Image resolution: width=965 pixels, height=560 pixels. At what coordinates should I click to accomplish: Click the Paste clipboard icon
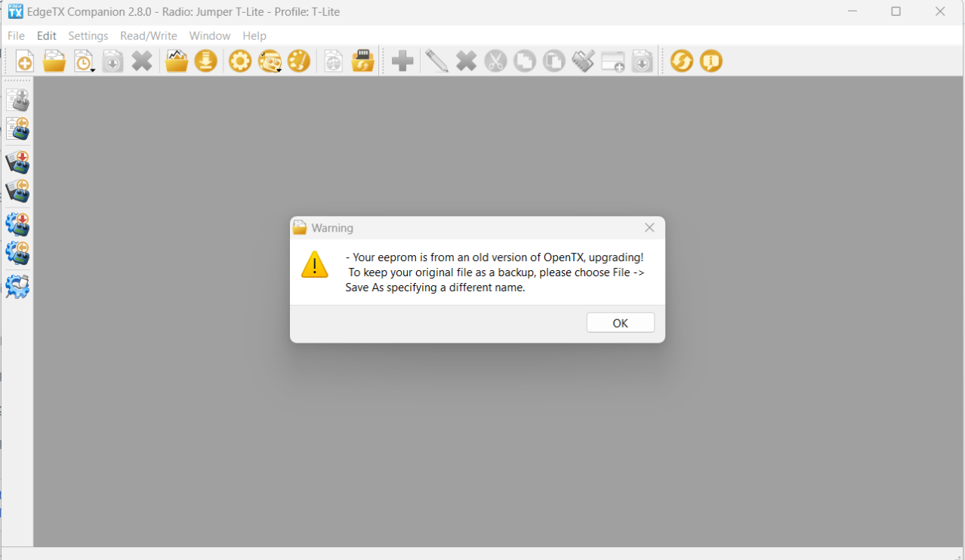554,61
